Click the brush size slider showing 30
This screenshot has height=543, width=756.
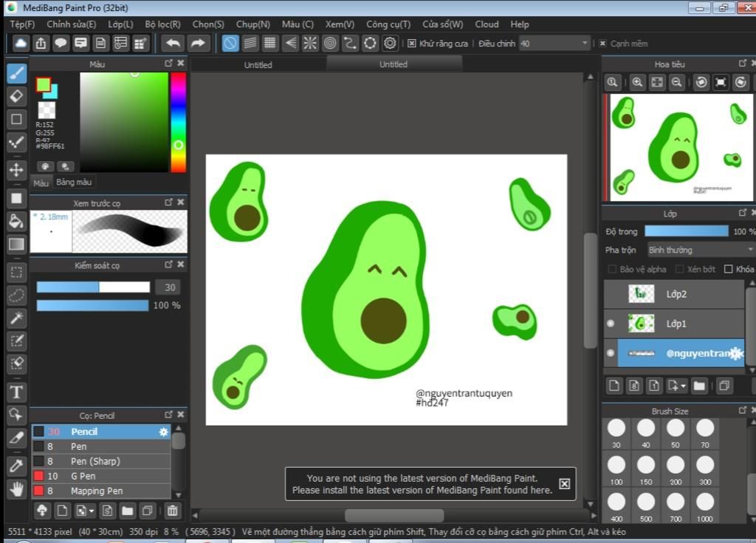tap(93, 287)
